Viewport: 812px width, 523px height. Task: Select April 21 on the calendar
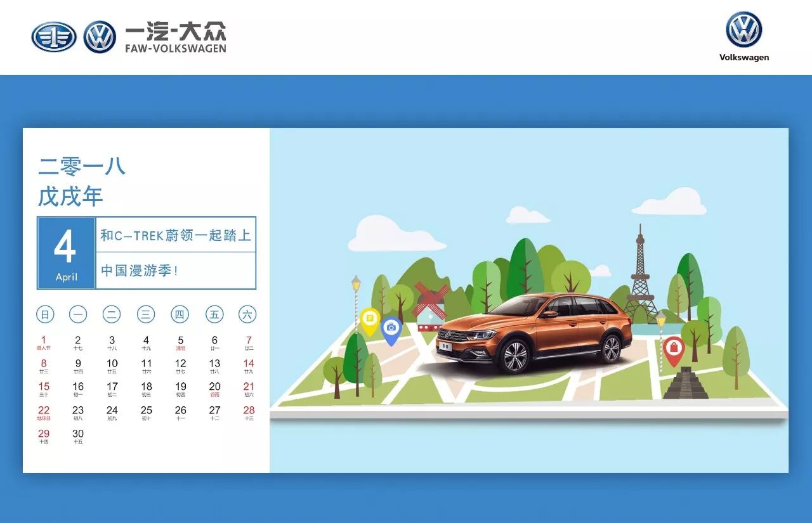249,389
